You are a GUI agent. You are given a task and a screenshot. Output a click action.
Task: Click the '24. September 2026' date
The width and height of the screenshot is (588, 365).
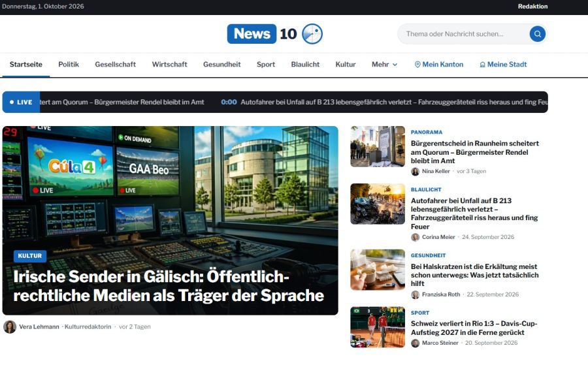488,237
